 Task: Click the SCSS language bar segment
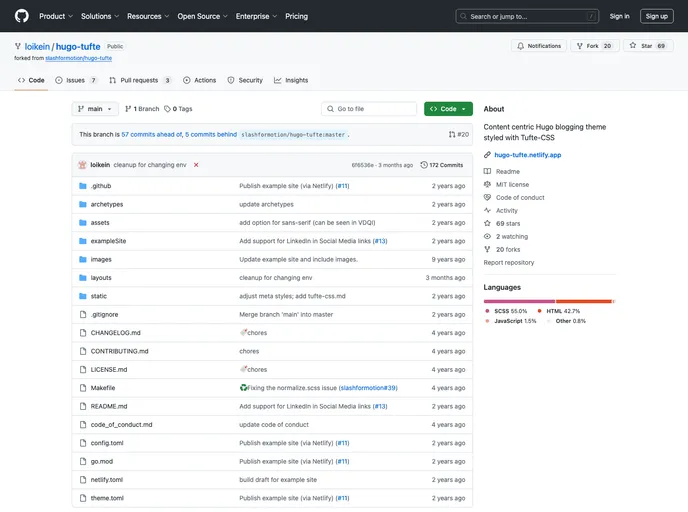519,300
